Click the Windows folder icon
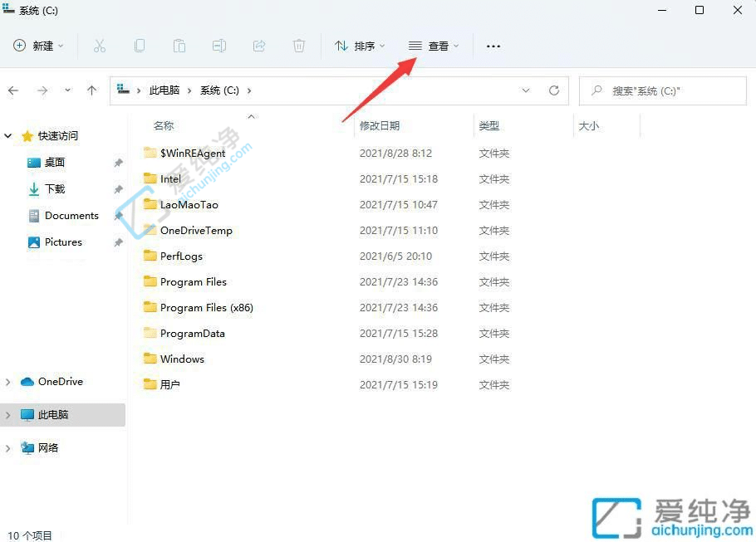 [150, 359]
